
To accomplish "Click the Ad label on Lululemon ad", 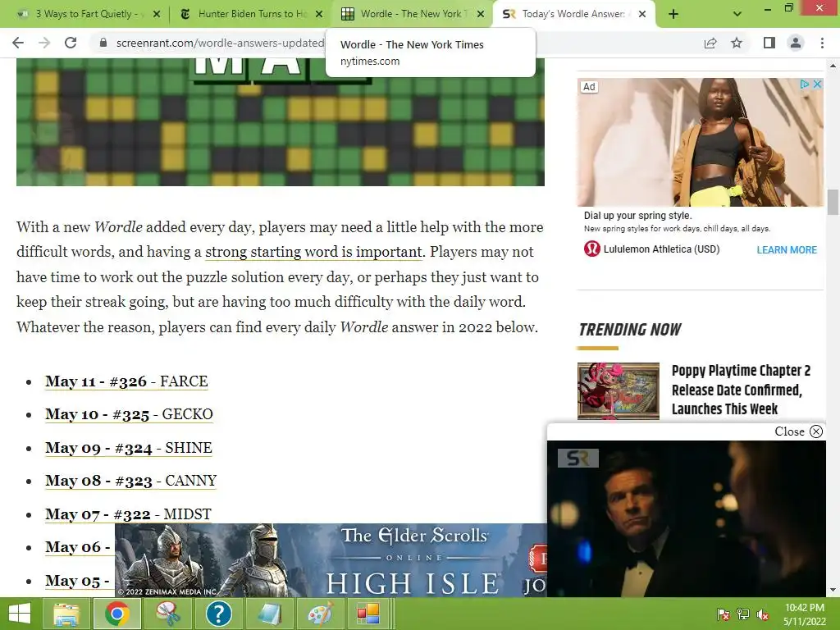I will tap(589, 86).
